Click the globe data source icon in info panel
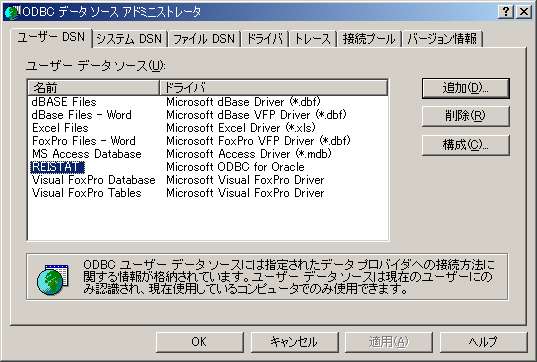Image resolution: width=537 pixels, height=362 pixels. coord(52,279)
